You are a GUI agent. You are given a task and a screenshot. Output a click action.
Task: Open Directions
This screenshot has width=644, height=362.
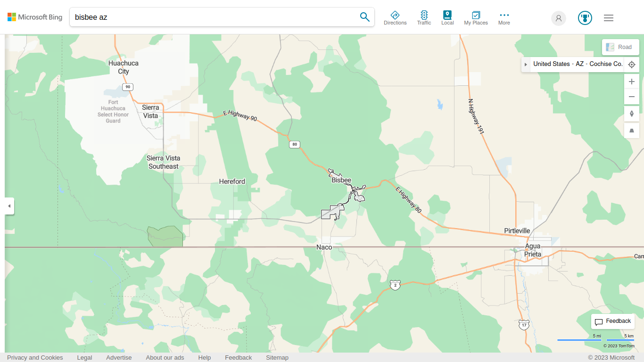tap(395, 18)
